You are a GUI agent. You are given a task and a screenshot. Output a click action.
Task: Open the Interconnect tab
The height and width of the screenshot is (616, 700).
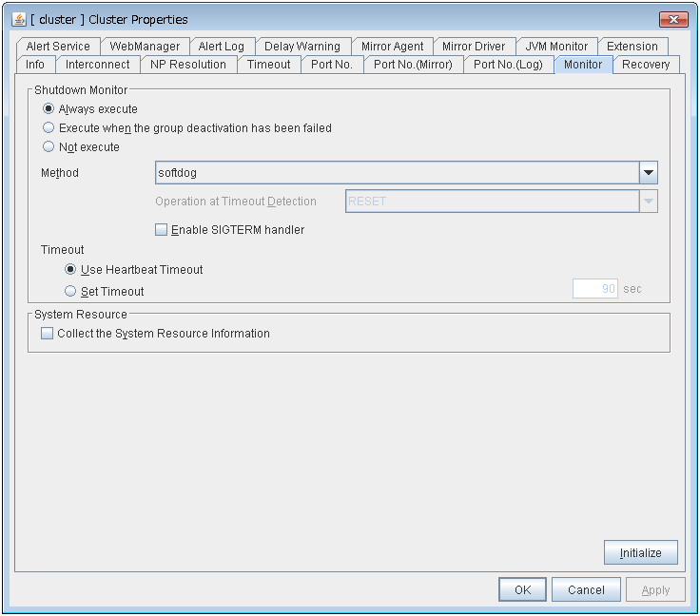pyautogui.click(x=98, y=65)
